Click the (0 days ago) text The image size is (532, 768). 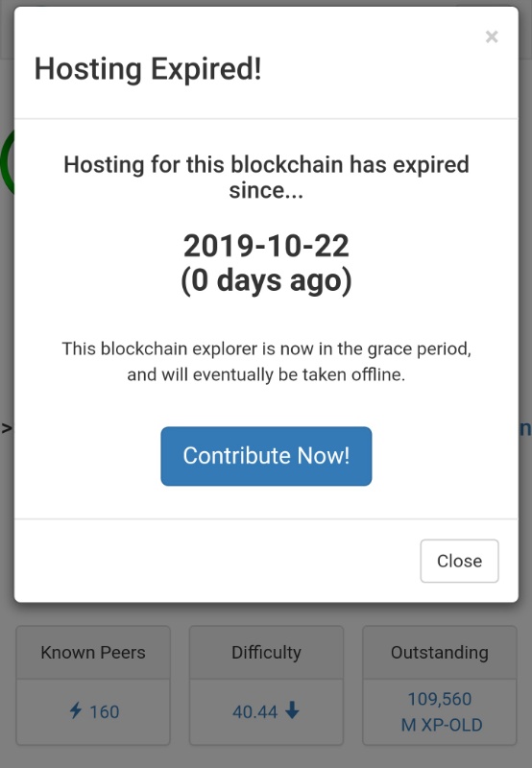[x=266, y=280]
